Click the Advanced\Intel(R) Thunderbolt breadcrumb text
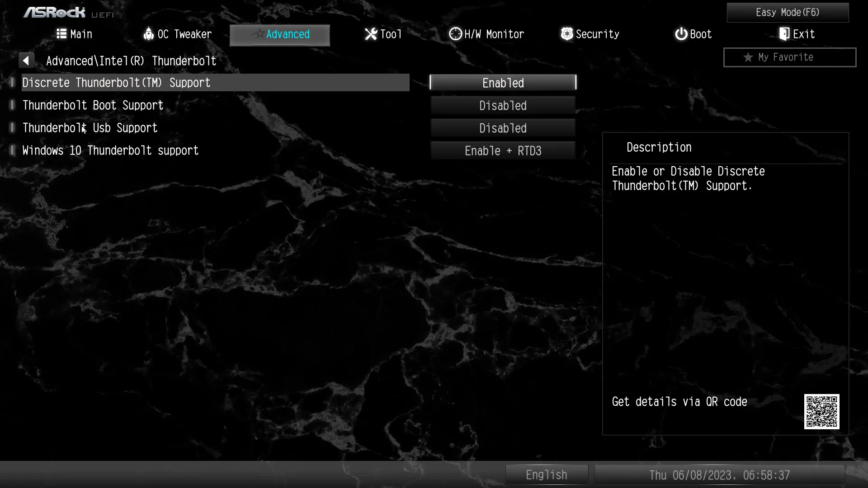Viewport: 868px width, 488px height. click(x=131, y=61)
